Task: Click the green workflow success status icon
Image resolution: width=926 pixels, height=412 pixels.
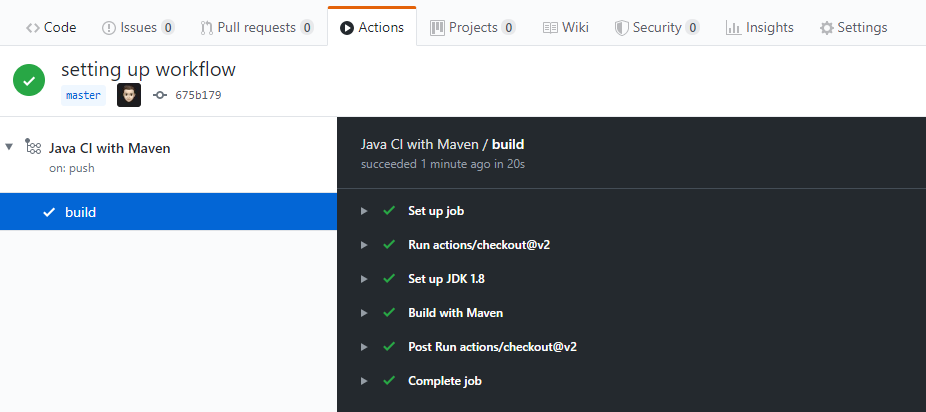Action: coord(29,81)
